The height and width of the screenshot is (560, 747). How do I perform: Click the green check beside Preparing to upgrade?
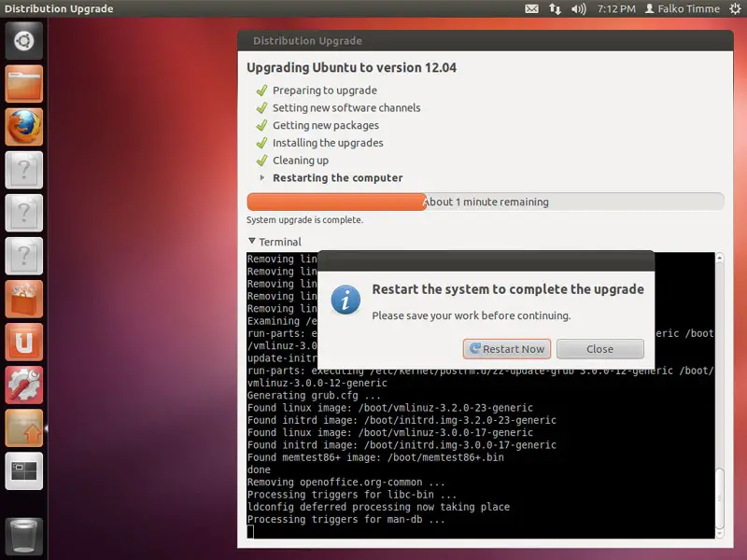tap(261, 91)
